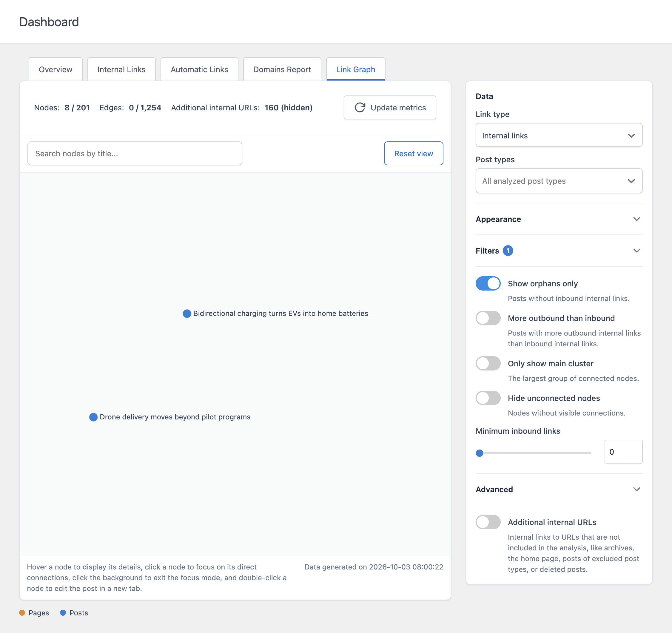Expand the Appearance section

(559, 219)
